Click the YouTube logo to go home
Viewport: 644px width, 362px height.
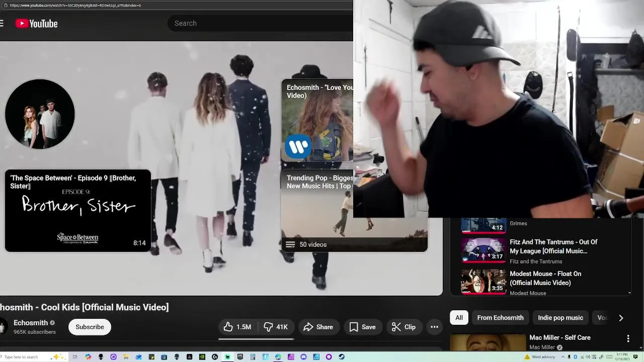(36, 23)
